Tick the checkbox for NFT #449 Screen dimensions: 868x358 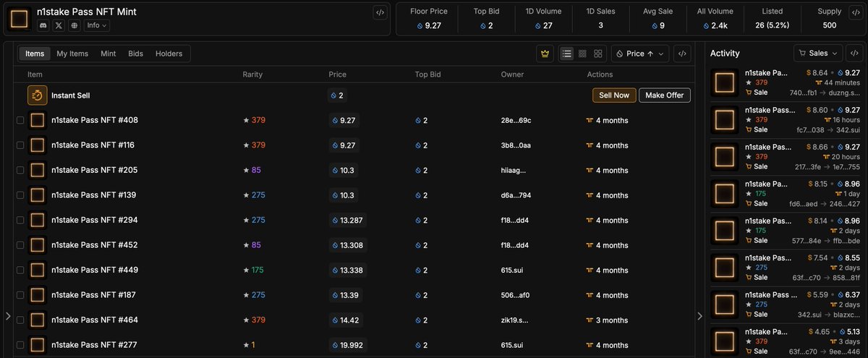click(x=20, y=270)
